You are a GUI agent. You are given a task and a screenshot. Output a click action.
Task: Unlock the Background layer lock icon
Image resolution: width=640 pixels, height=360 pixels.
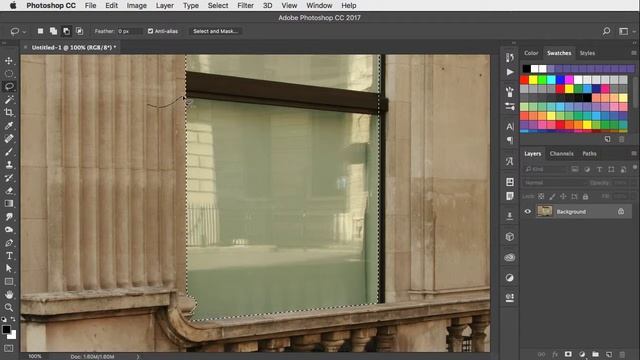[x=621, y=211]
